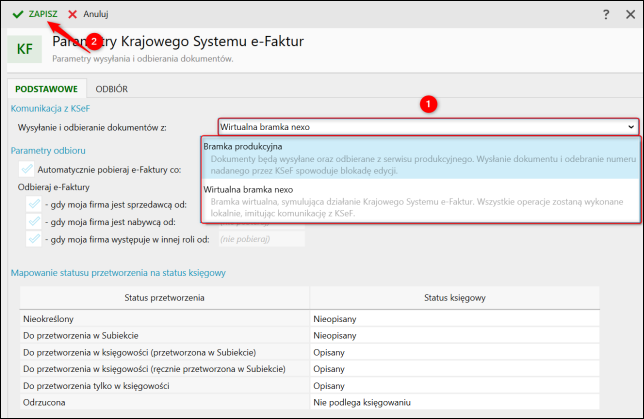Open help with the question mark icon
The image size is (644, 419).
click(605, 15)
